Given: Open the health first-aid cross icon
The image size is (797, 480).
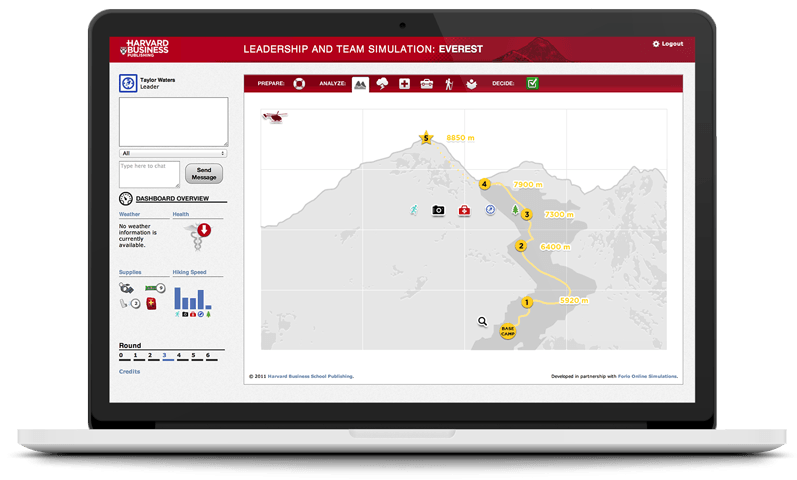Looking at the screenshot, I should [405, 83].
